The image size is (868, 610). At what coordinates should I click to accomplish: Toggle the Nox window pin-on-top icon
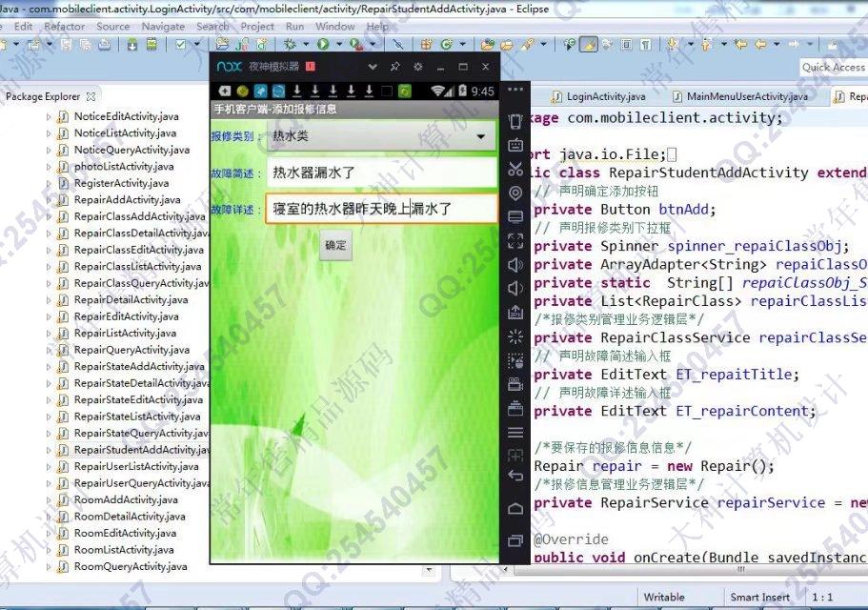(x=394, y=67)
